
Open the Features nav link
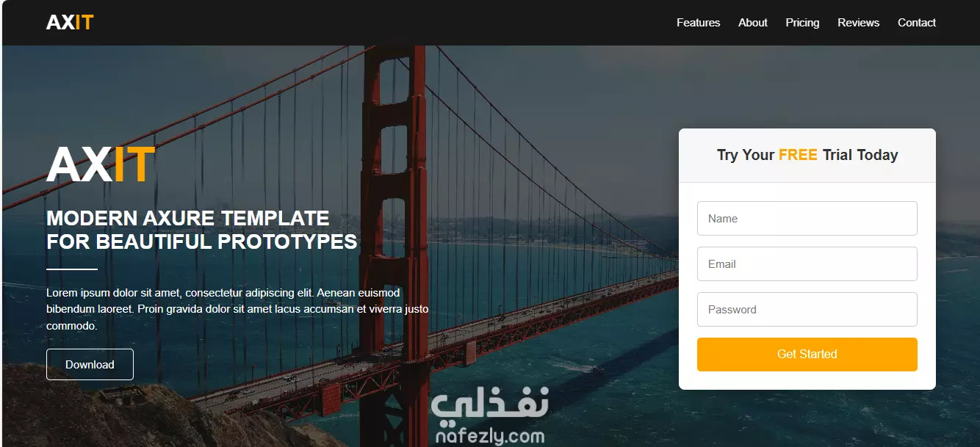[x=698, y=23]
